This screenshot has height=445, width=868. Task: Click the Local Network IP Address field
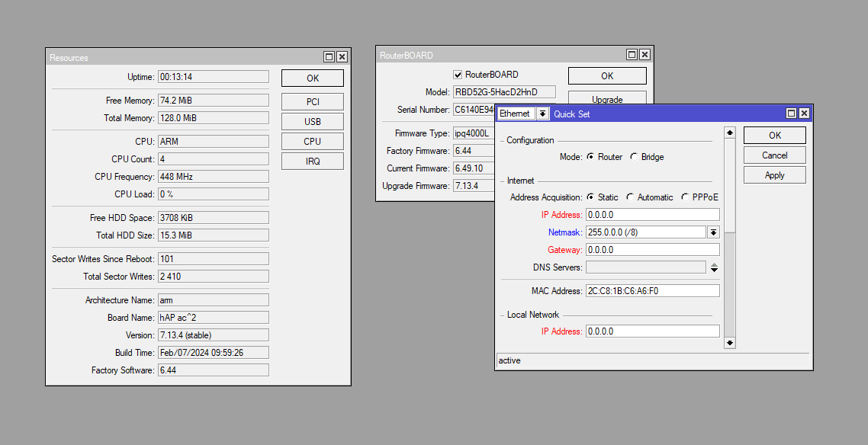(653, 331)
